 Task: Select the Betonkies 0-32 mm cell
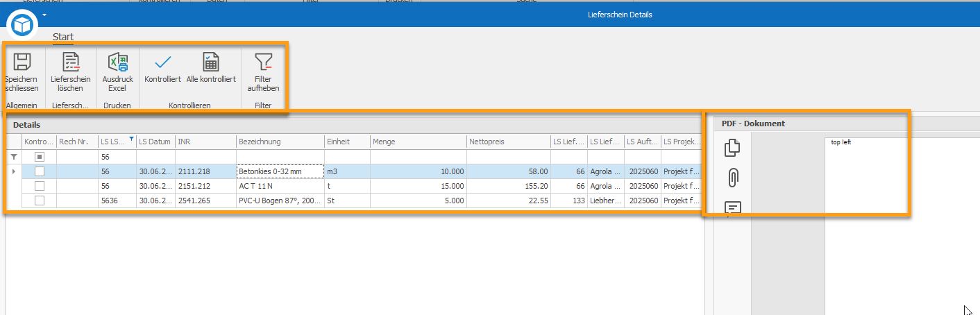pos(280,171)
